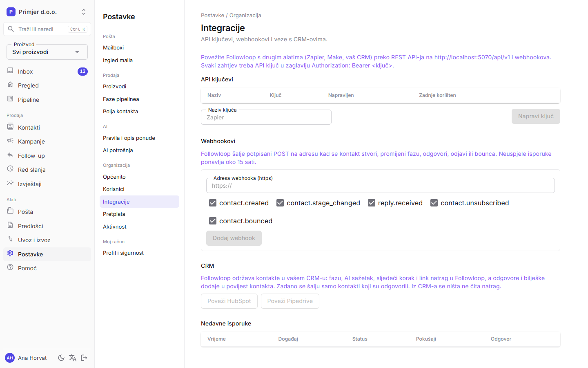Toggle dark mode moon icon

coord(61,358)
